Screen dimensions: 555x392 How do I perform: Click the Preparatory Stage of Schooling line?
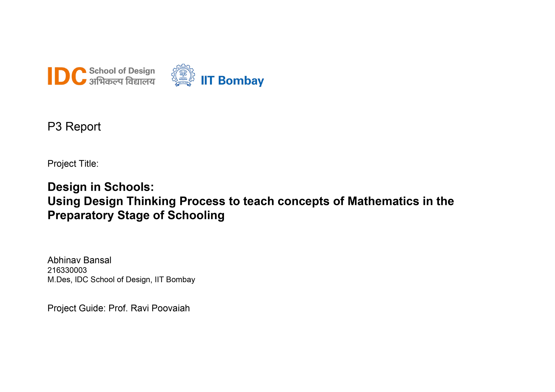136,215
